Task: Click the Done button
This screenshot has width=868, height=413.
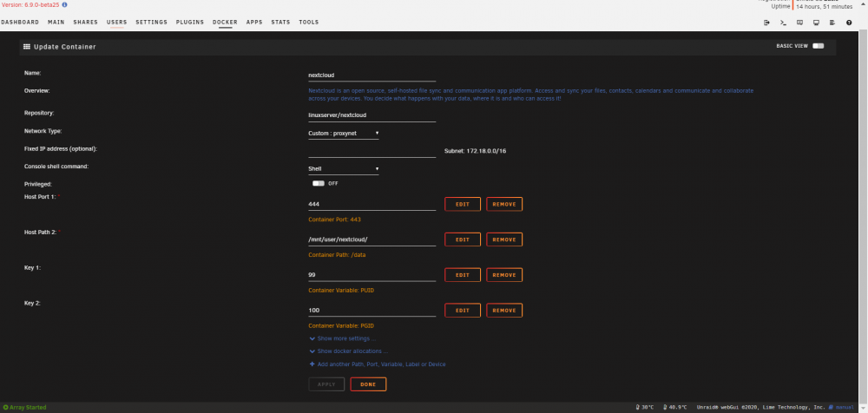Action: (x=368, y=384)
